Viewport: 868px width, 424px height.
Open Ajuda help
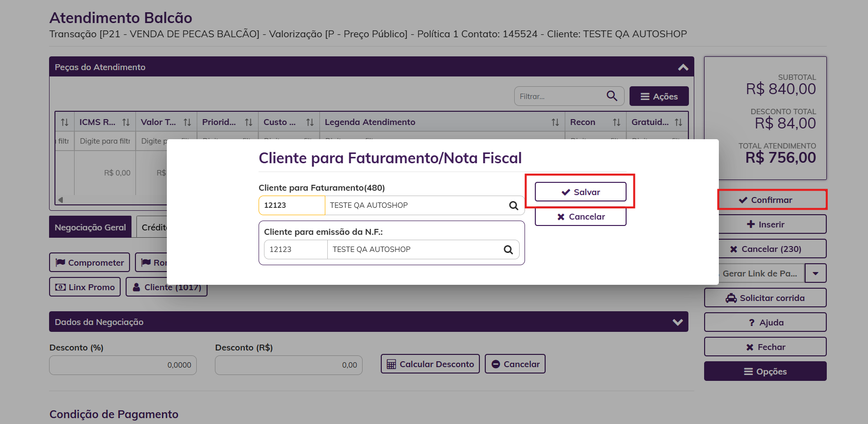click(765, 322)
